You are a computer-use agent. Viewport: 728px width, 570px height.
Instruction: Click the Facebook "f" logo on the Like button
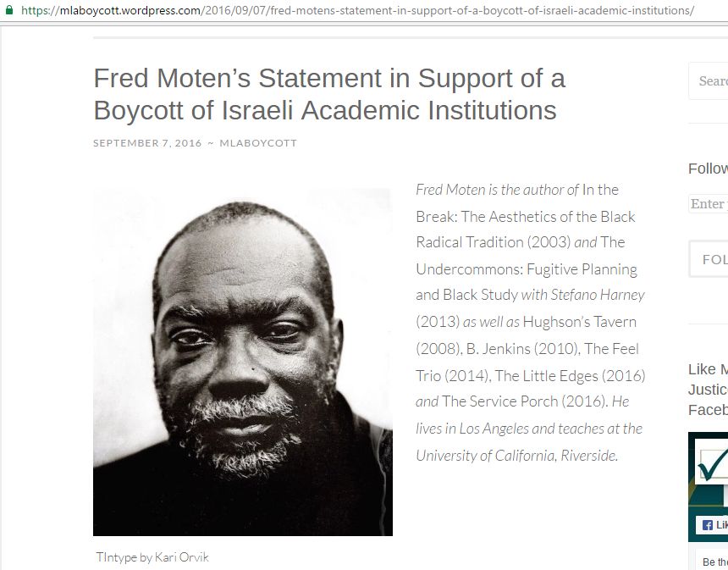tap(706, 524)
